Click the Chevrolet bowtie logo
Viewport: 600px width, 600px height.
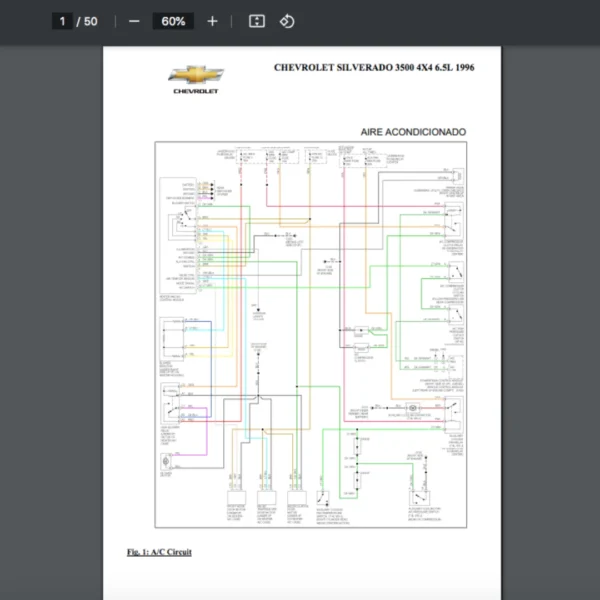196,75
